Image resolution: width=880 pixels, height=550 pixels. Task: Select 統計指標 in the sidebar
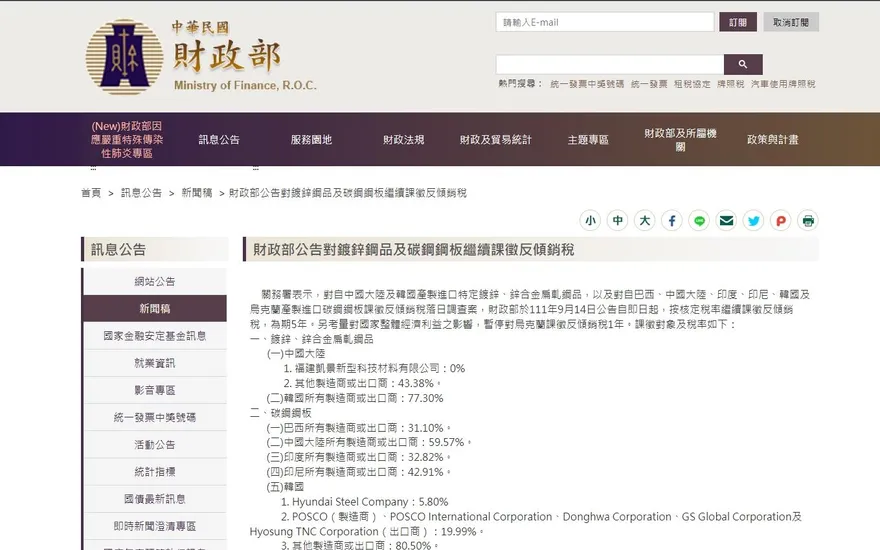155,472
